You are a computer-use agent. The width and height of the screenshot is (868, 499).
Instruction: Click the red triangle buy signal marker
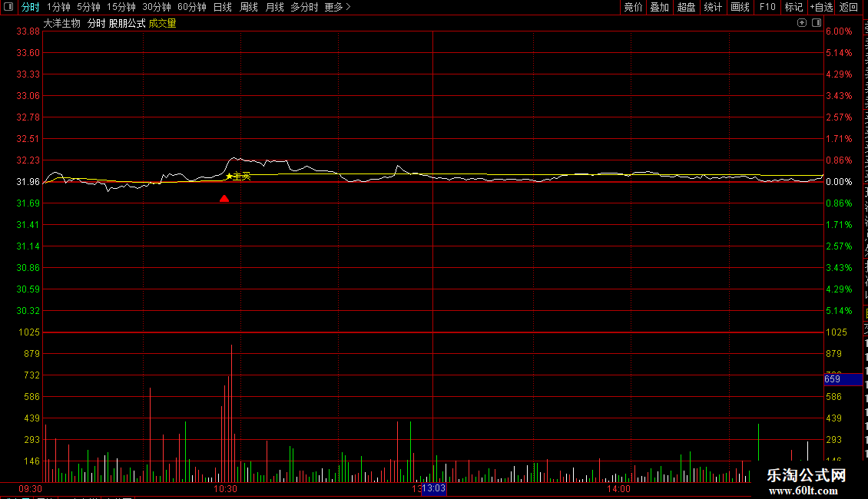224,199
